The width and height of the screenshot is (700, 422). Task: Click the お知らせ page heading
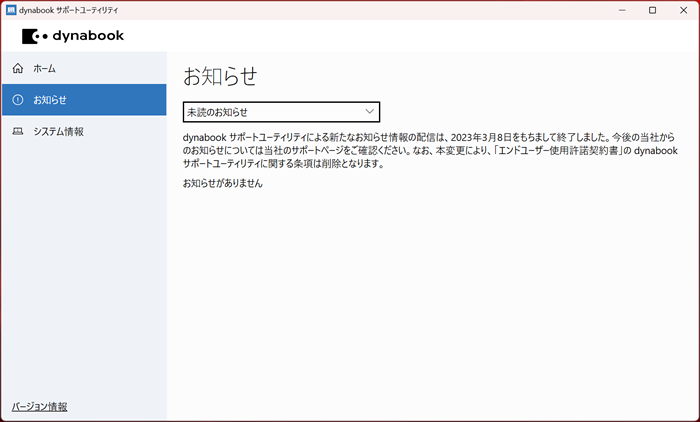click(x=220, y=76)
